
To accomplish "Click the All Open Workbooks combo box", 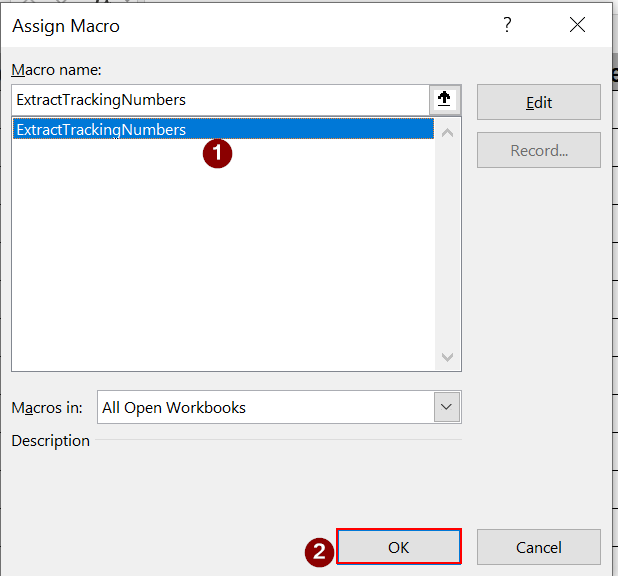I will pos(265,407).
